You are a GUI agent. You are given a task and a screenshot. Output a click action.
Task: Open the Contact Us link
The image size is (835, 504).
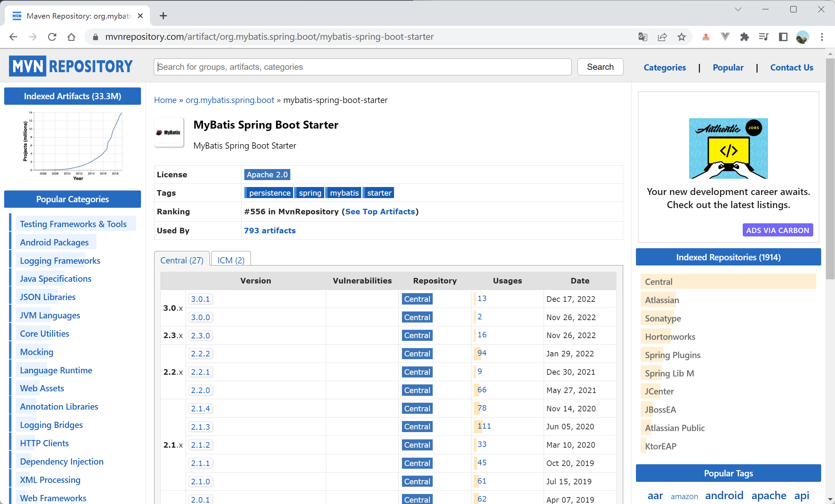click(x=791, y=67)
